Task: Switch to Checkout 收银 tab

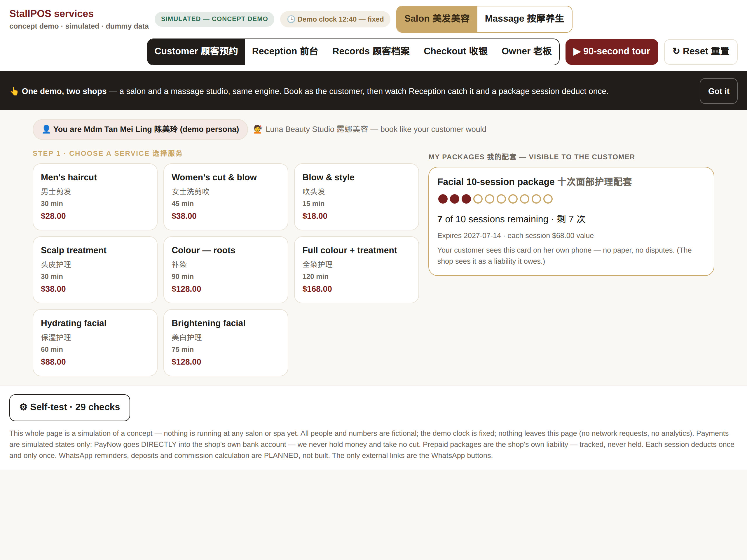Action: [455, 51]
